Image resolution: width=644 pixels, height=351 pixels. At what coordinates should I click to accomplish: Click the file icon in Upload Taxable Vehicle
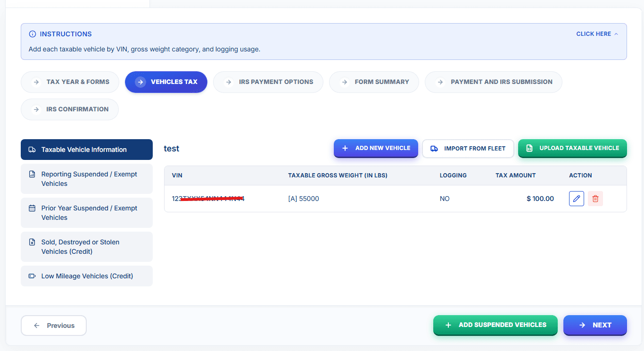pyautogui.click(x=529, y=148)
